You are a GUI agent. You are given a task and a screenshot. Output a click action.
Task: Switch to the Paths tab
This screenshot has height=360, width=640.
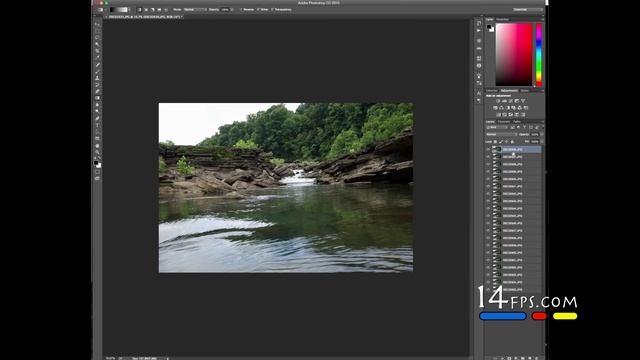517,122
